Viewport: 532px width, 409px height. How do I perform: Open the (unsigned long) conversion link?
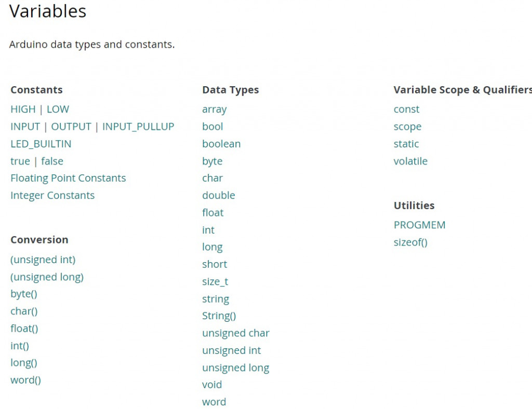coord(47,277)
